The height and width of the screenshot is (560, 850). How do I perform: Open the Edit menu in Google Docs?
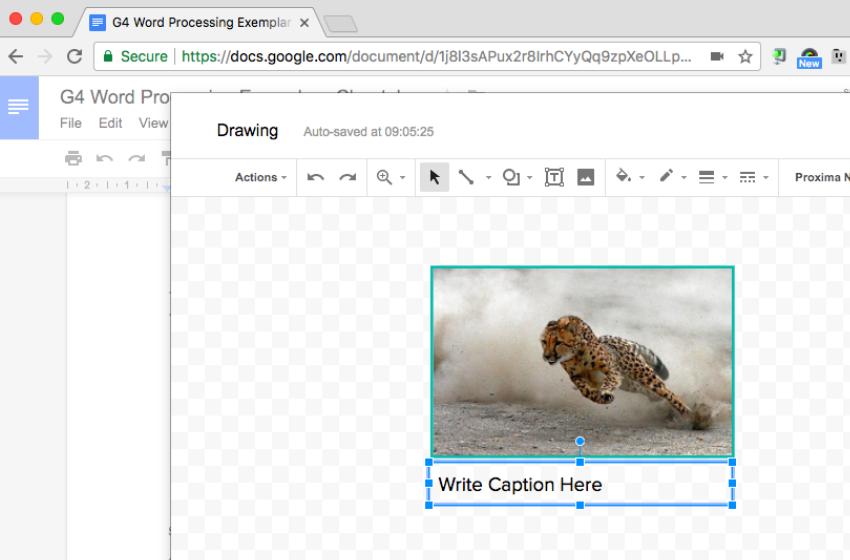coord(110,123)
